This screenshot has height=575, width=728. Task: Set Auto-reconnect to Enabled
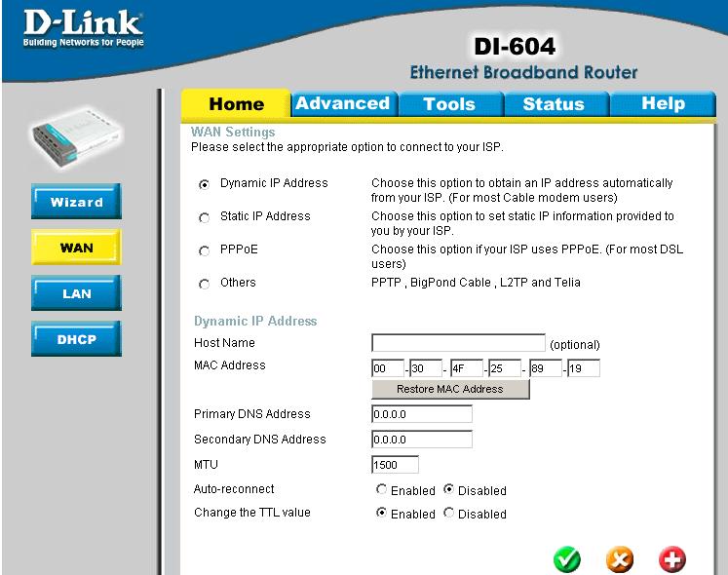point(381,489)
